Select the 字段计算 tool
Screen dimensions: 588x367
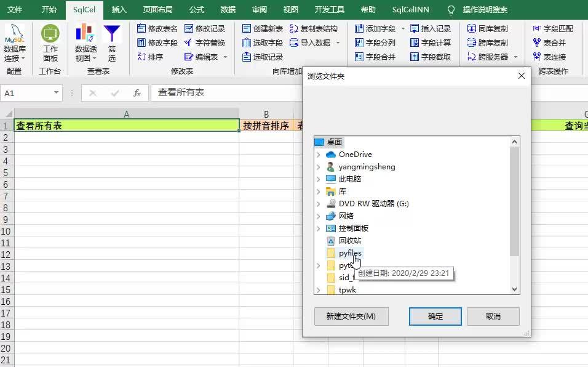[x=431, y=42]
